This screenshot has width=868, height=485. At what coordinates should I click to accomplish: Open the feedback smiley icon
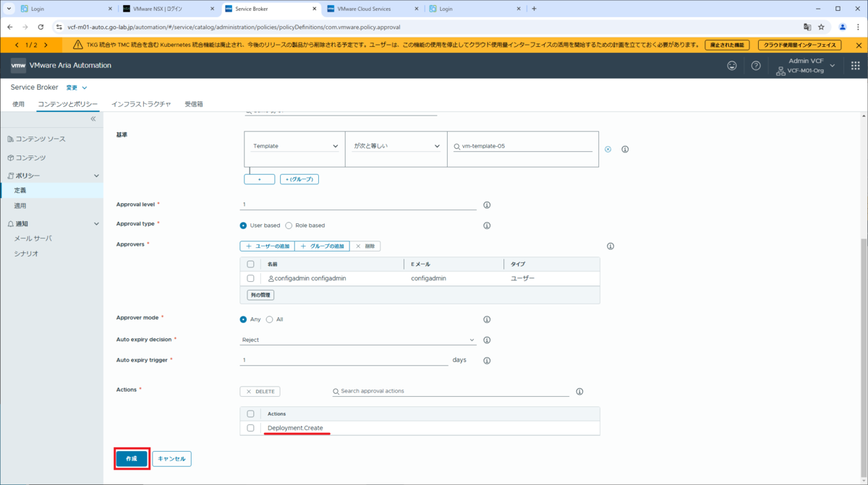[732, 66]
